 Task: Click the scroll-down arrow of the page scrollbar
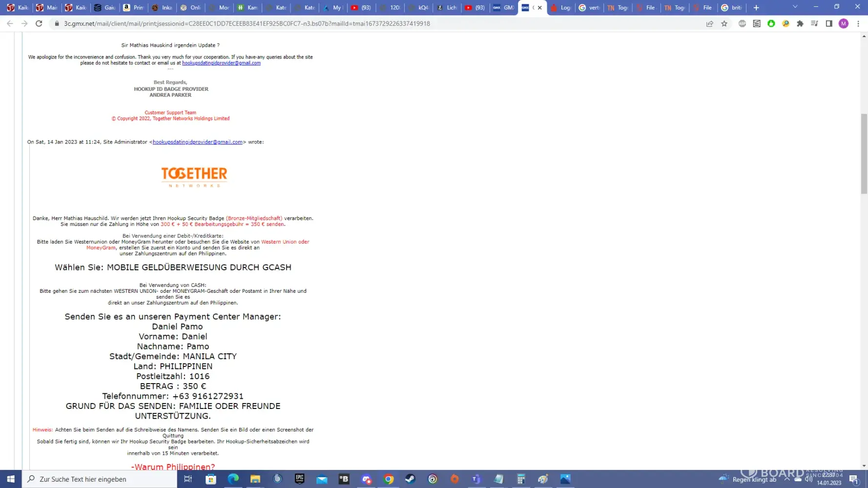864,466
